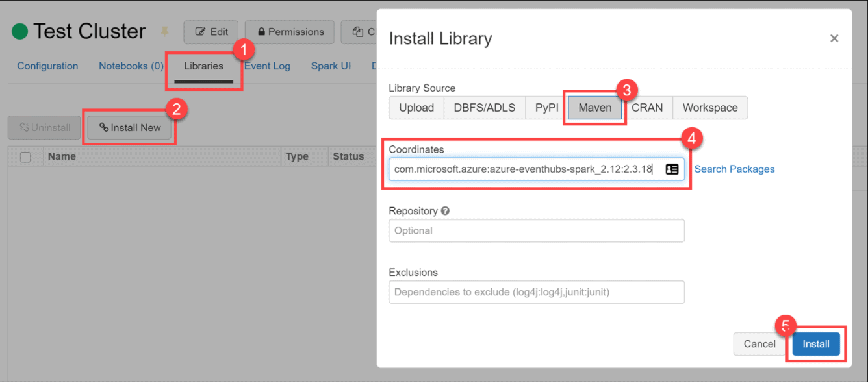This screenshot has height=383, width=868.
Task: Select Upload library source option
Action: 416,108
